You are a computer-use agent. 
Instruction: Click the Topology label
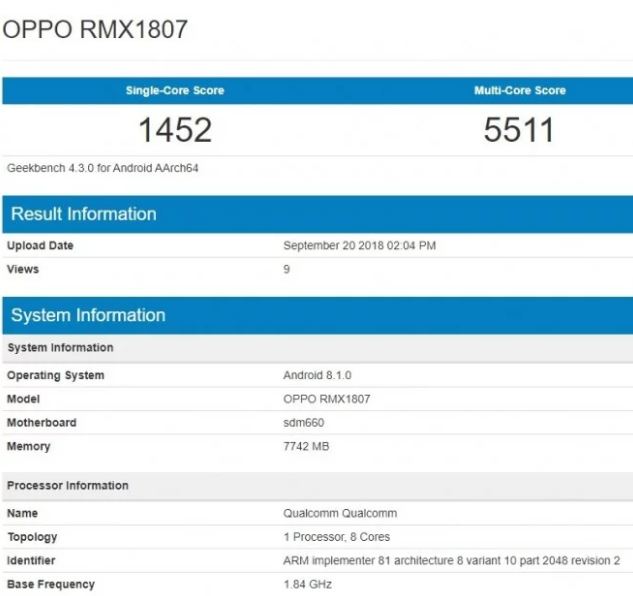click(32, 537)
